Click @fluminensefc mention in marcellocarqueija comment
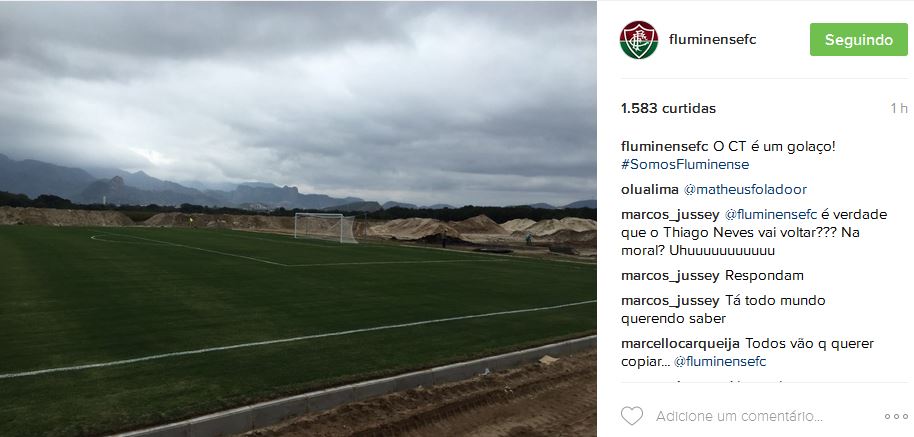This screenshot has height=437, width=914. click(x=720, y=361)
